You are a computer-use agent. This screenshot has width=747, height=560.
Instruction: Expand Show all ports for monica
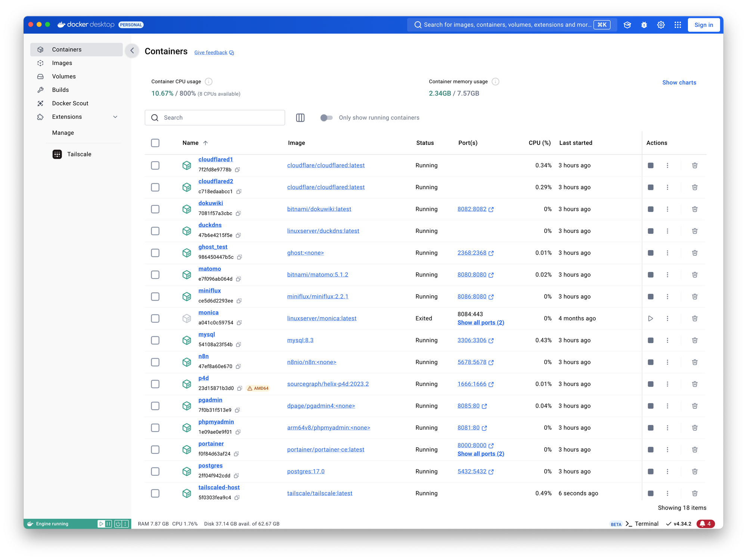[x=481, y=323]
